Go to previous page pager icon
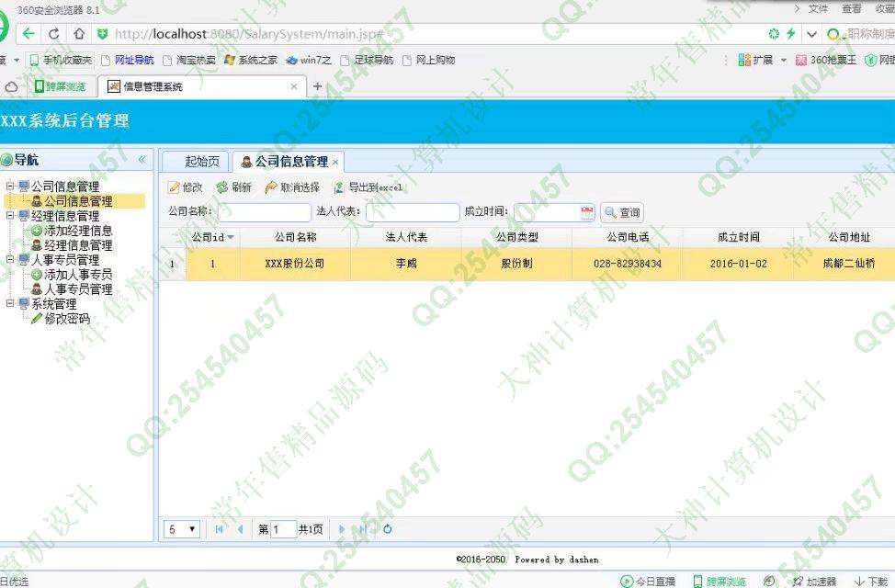This screenshot has width=895, height=588. pos(240,529)
